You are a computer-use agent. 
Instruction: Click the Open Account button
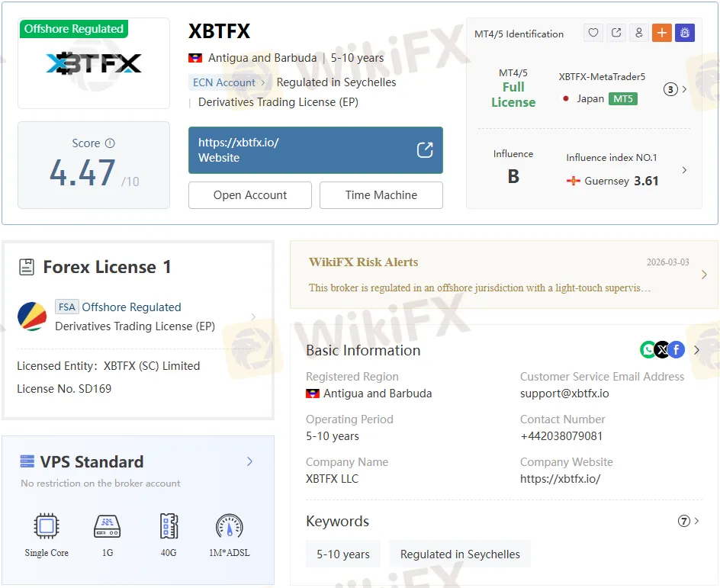[x=250, y=195]
